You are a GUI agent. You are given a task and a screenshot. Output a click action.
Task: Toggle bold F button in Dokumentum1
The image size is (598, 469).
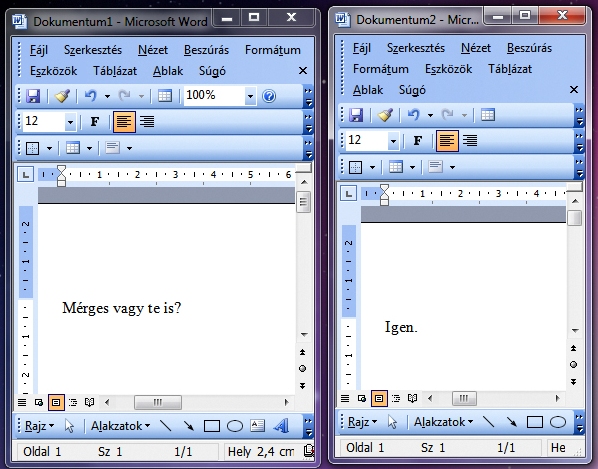pyautogui.click(x=95, y=122)
